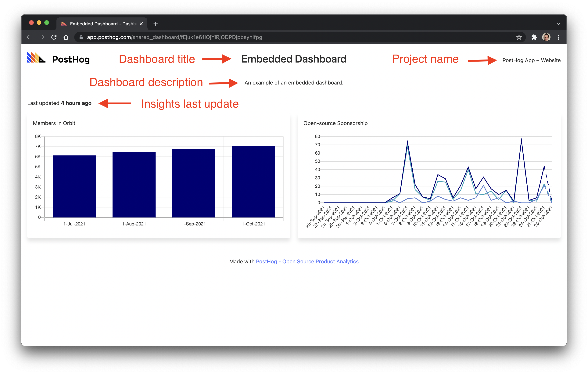The height and width of the screenshot is (374, 588).
Task: Click the browser back arrow
Action: tap(30, 37)
